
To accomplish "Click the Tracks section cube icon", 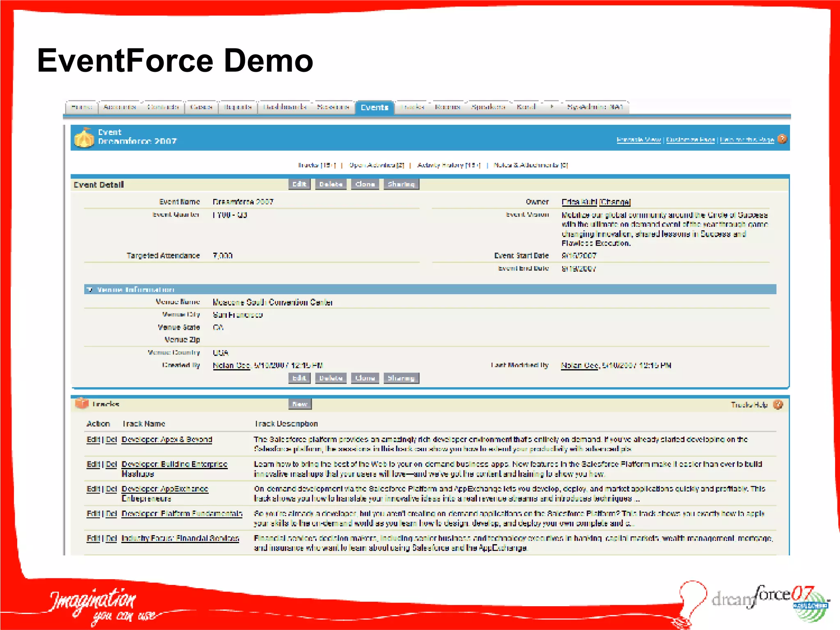I will coord(82,404).
